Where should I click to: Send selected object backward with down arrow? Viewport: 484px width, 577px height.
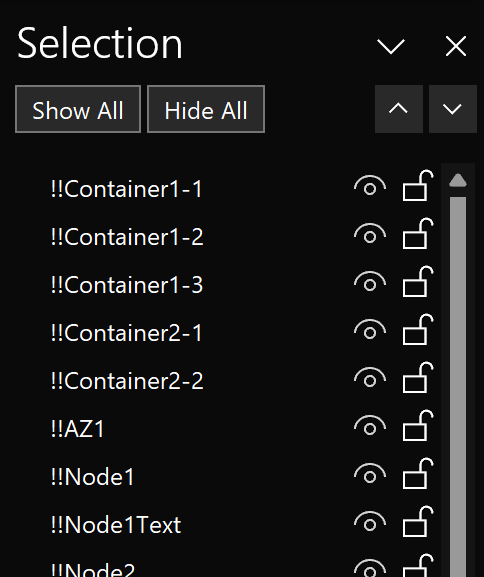tap(453, 109)
